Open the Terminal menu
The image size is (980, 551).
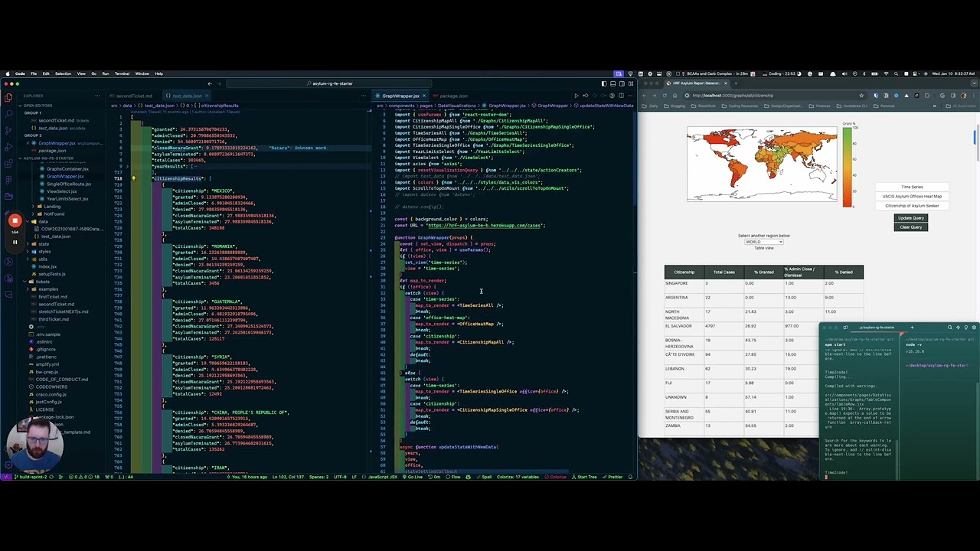(122, 73)
